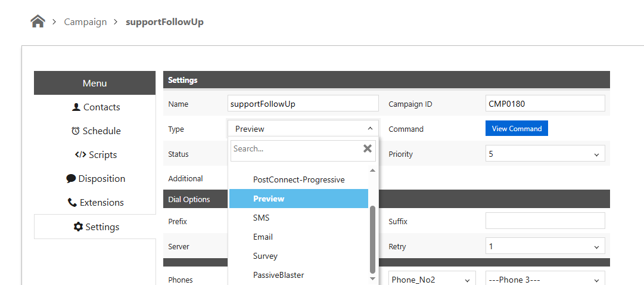Image resolution: width=644 pixels, height=285 pixels.
Task: Go to Campaign breadcrumb link
Action: point(85,22)
